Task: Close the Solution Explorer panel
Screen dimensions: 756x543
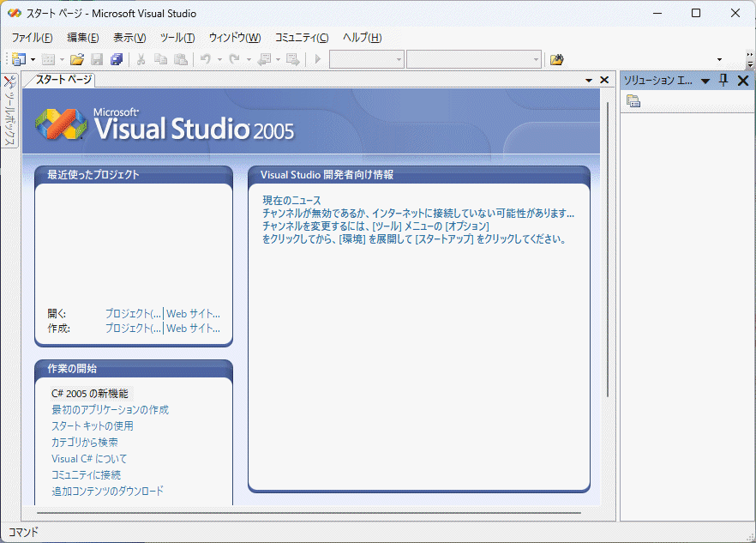Action: pos(743,81)
